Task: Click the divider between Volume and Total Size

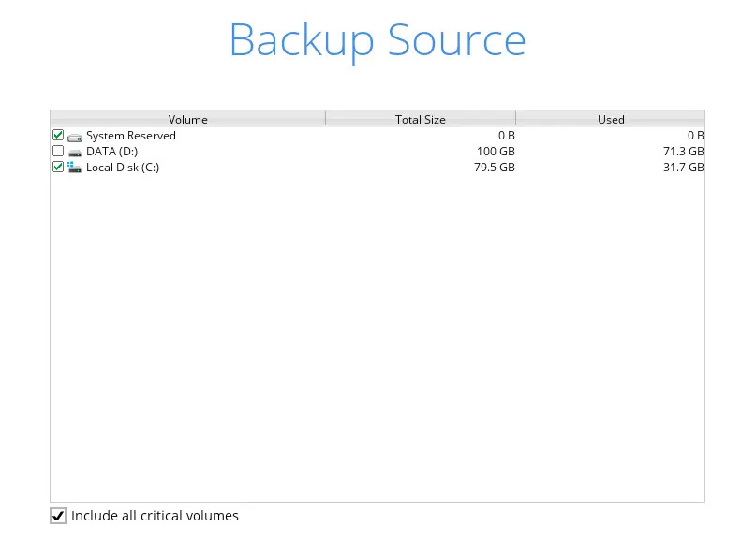Action: pos(325,119)
